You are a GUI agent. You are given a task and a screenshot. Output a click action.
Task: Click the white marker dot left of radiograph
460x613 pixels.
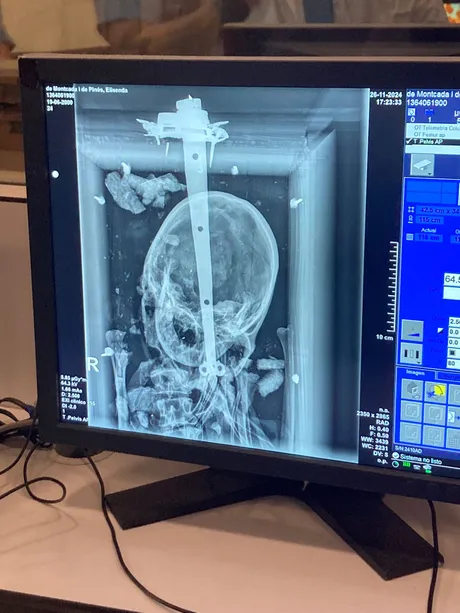coord(55,174)
